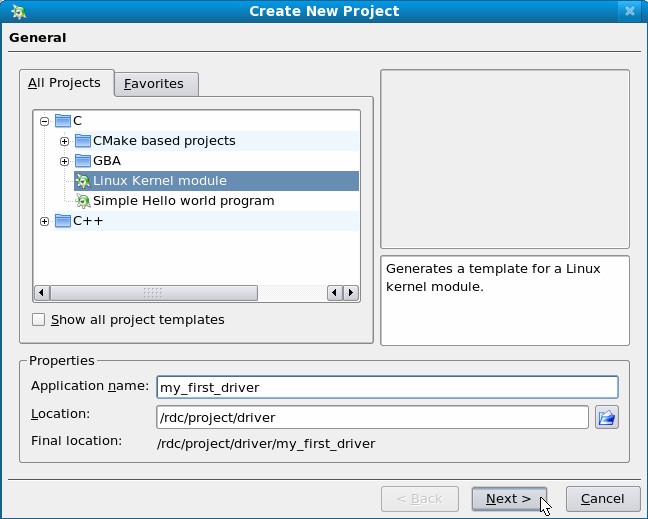Click the C++ folder icon
Viewport: 648px width, 519px height.
pos(63,221)
